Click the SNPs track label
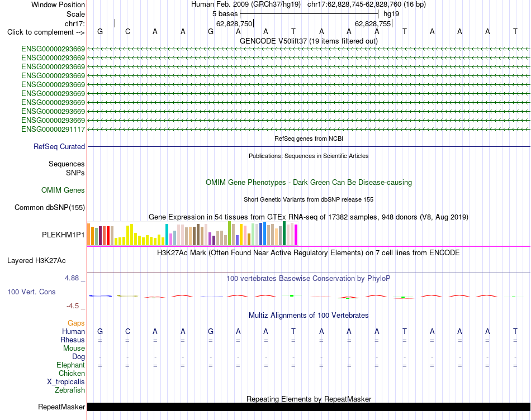Screen dimensions: 531x420 tap(75, 173)
